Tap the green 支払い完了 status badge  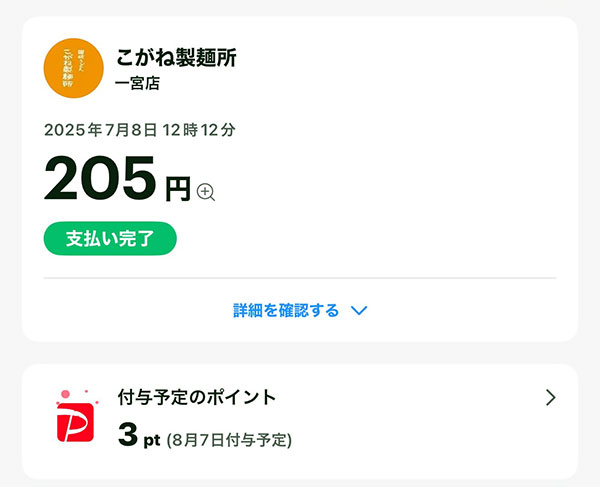tap(110, 238)
